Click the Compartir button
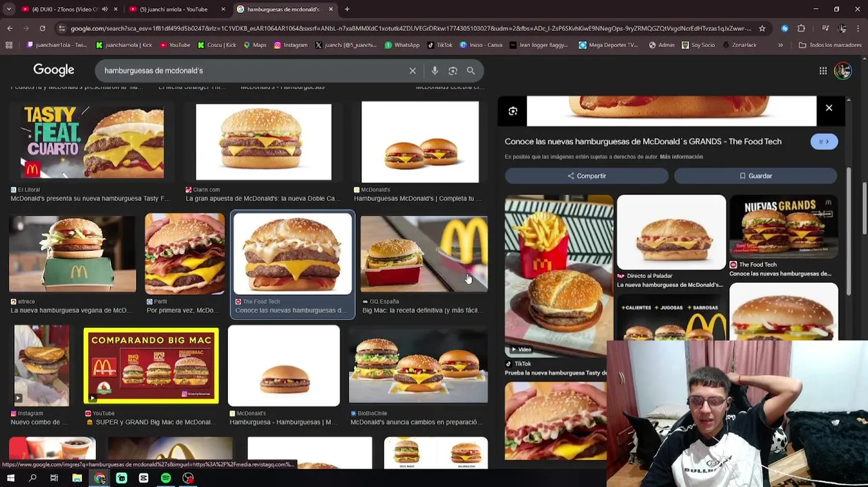Viewport: 868px width, 487px height. 587,176
